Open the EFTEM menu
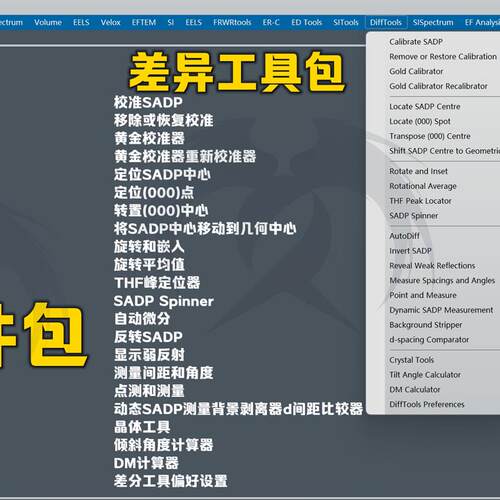500x500 pixels. pyautogui.click(x=144, y=22)
